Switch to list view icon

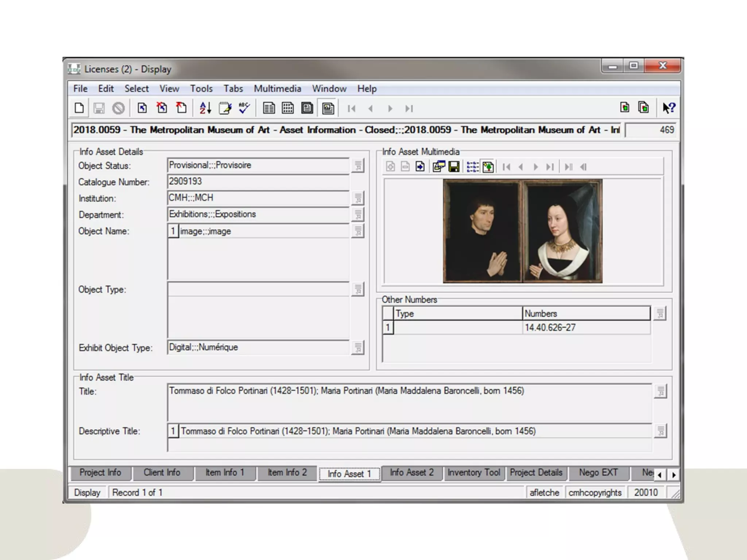point(269,108)
